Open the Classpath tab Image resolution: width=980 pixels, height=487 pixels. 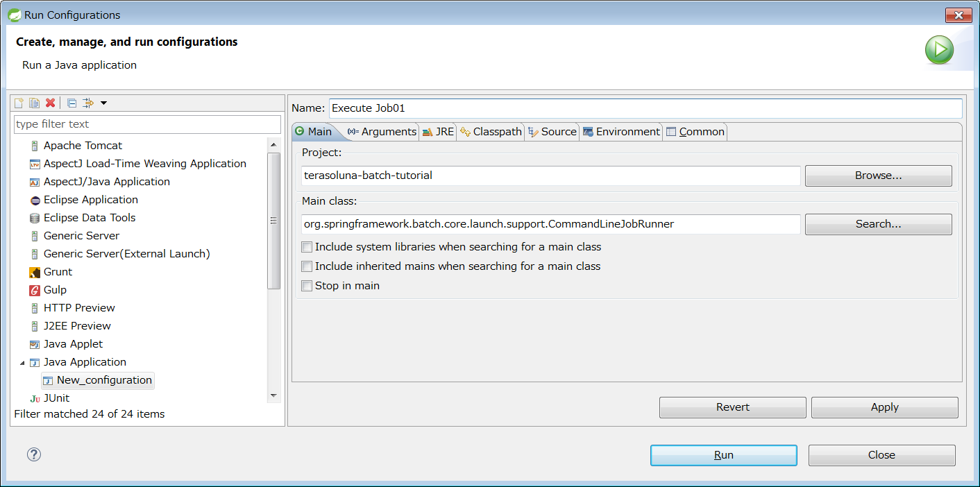(x=491, y=132)
